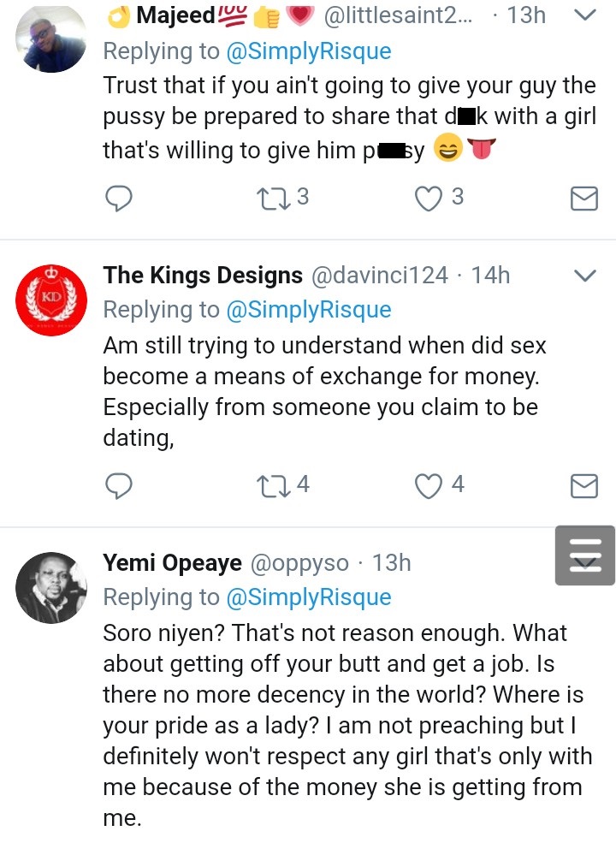The image size is (616, 849).
Task: Reply to The Kings Designs tweet
Action: click(x=117, y=486)
